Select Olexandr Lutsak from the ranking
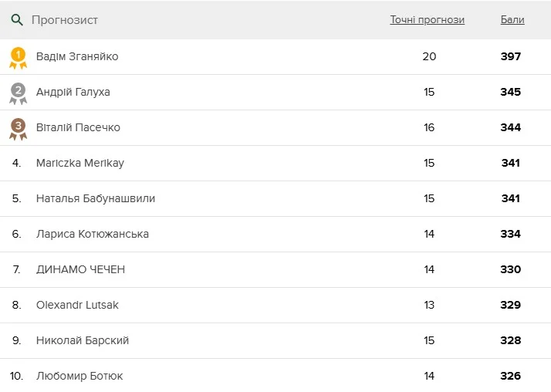551x392 pixels. tap(77, 305)
